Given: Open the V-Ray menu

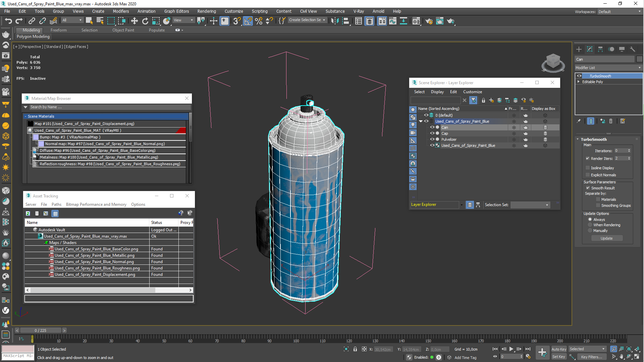Looking at the screenshot, I should [359, 11].
